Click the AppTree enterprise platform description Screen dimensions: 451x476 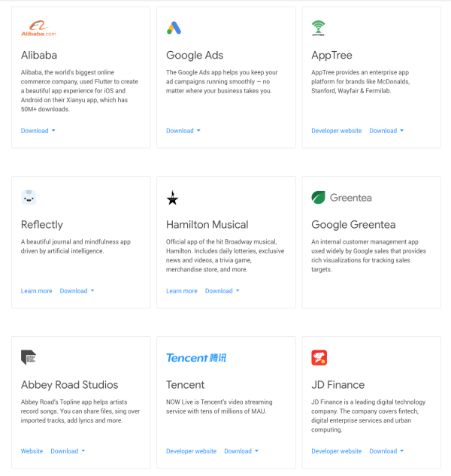[x=361, y=82]
